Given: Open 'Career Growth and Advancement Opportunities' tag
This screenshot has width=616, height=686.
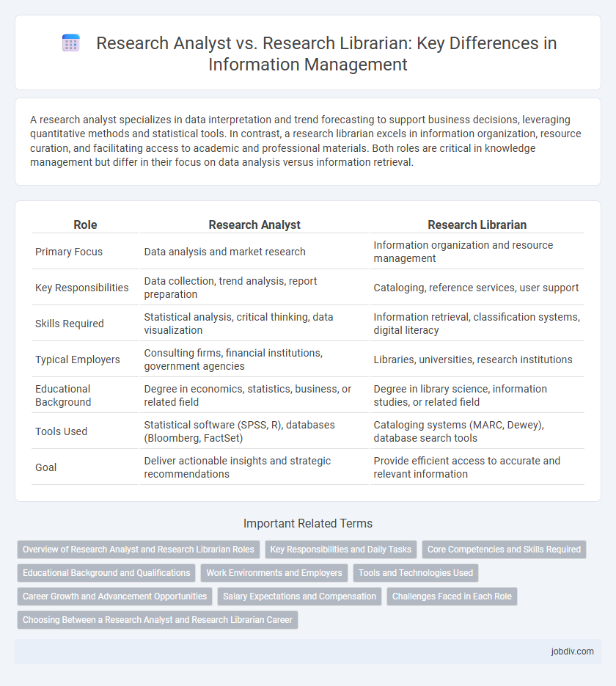Looking at the screenshot, I should coord(114,596).
